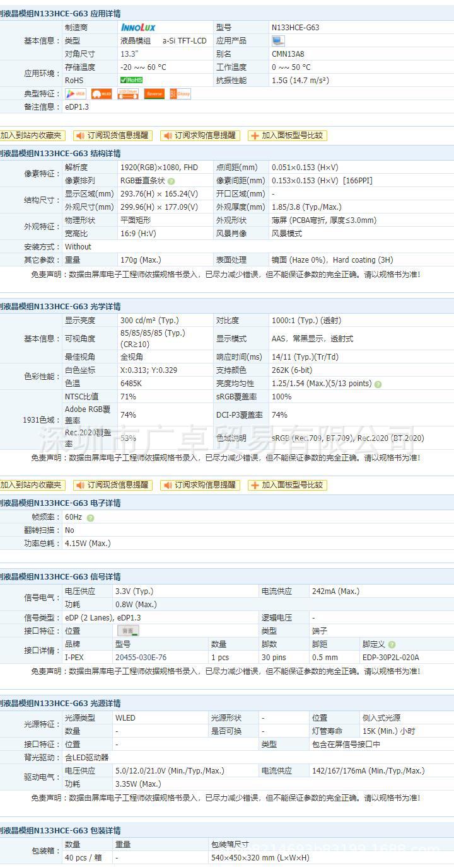Click the 100% sRGB coverage value

coord(281,397)
